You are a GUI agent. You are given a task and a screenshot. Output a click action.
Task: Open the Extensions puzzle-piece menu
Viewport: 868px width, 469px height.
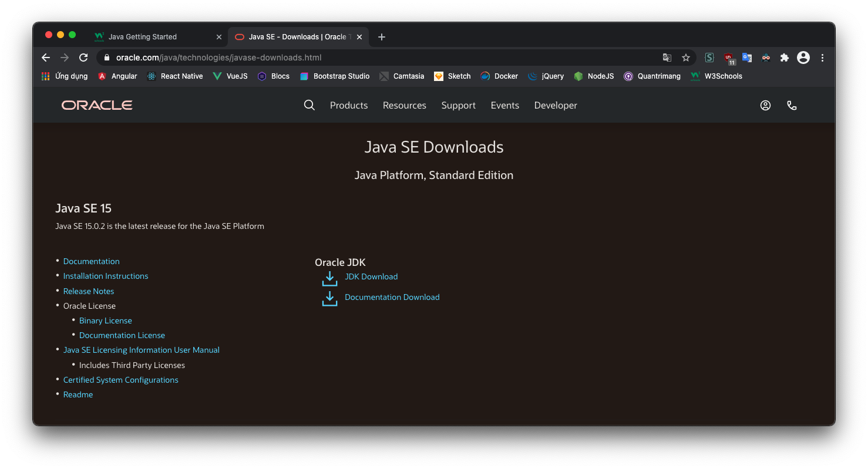pos(784,58)
